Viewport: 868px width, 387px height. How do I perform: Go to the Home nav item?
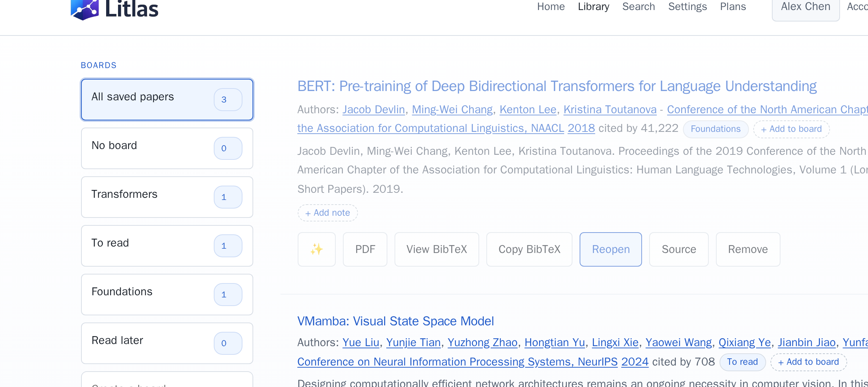[551, 7]
